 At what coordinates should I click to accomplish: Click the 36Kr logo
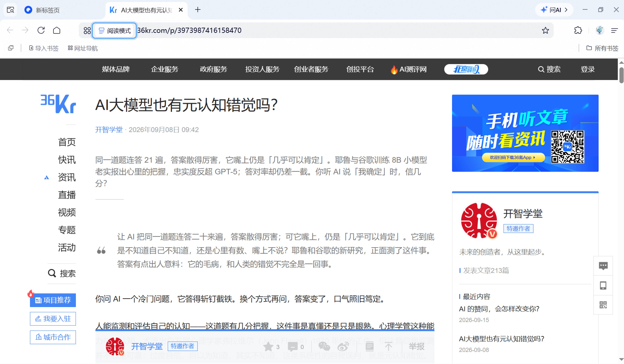pyautogui.click(x=58, y=104)
